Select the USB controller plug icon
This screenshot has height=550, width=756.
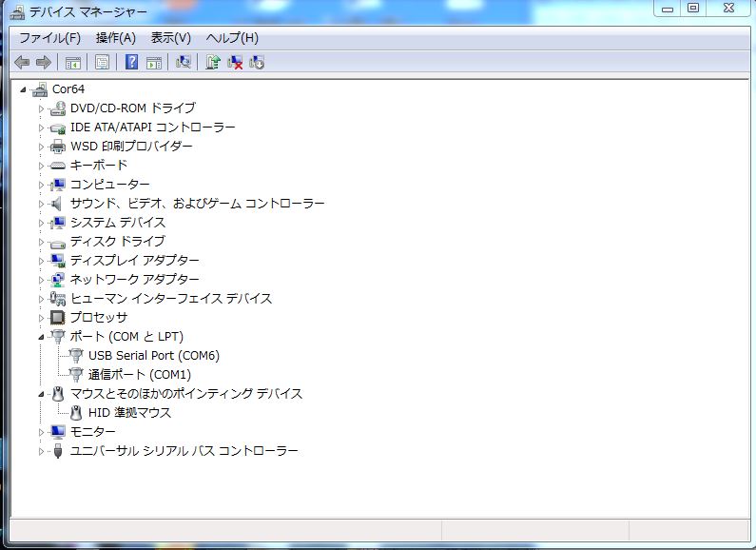[58, 451]
